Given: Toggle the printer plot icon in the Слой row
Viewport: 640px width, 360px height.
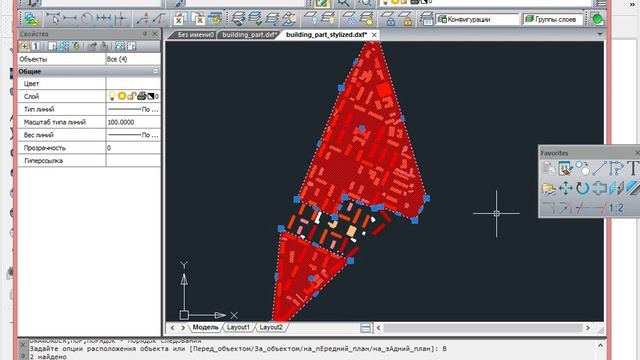Looking at the screenshot, I should (141, 96).
